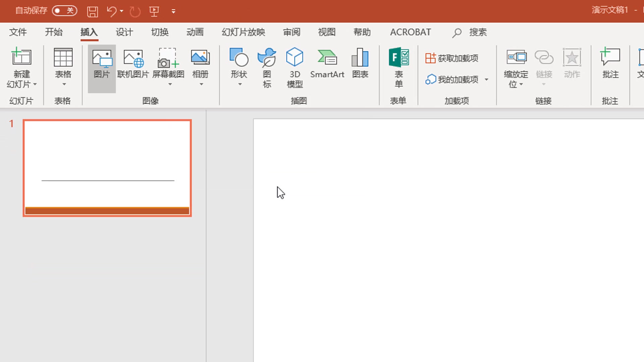Image resolution: width=644 pixels, height=362 pixels.
Task: Start slideshow from beginning icon
Action: (x=154, y=11)
